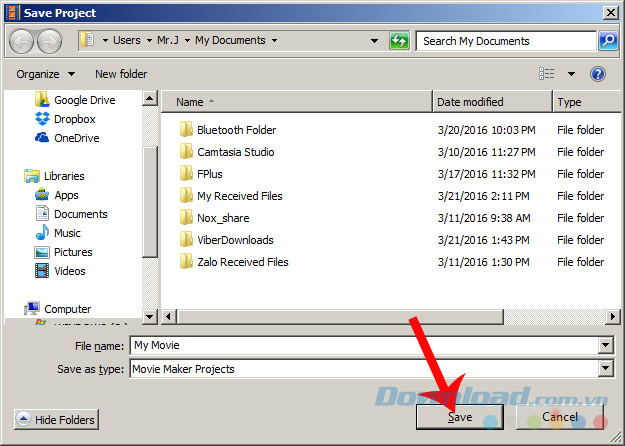
Task: Sort by the Name column header
Action: click(297, 102)
